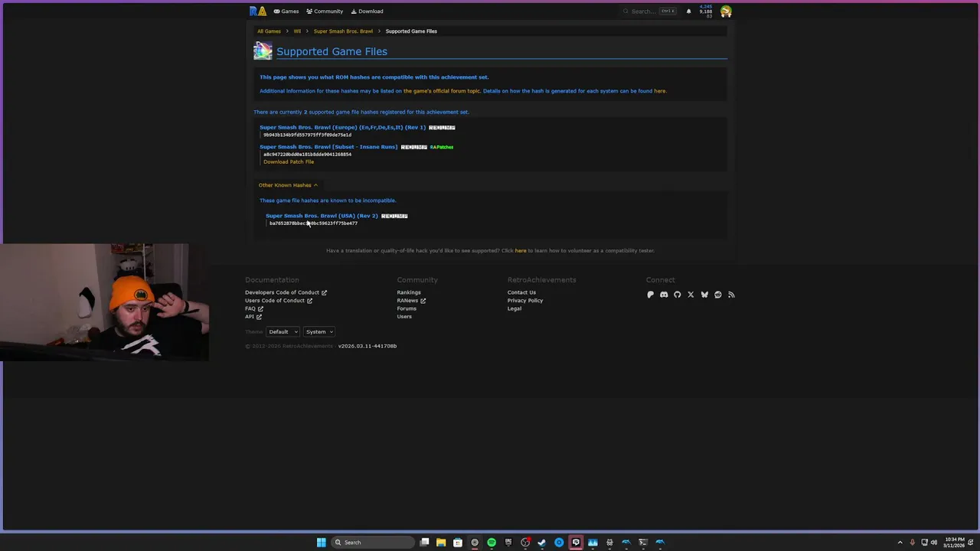Select hash text 9b943b134b9fd557975ff3f09de75e1d
This screenshot has width=980, height=551.
click(x=307, y=135)
